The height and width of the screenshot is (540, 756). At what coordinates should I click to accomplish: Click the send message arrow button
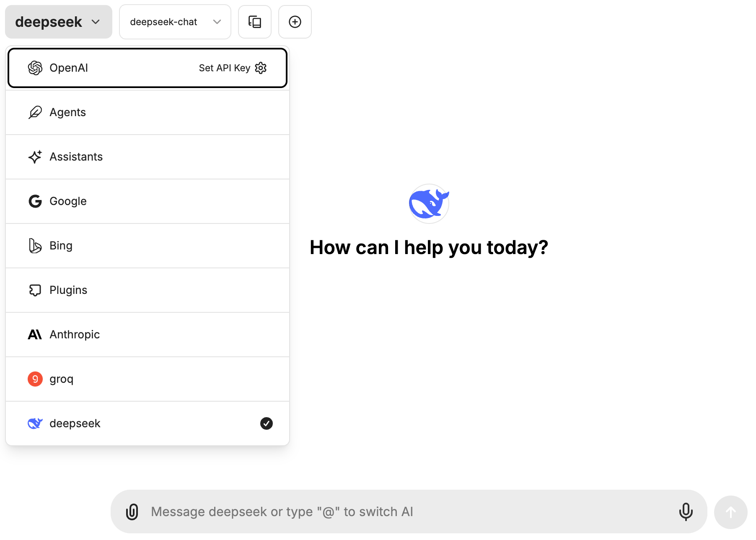(x=730, y=512)
